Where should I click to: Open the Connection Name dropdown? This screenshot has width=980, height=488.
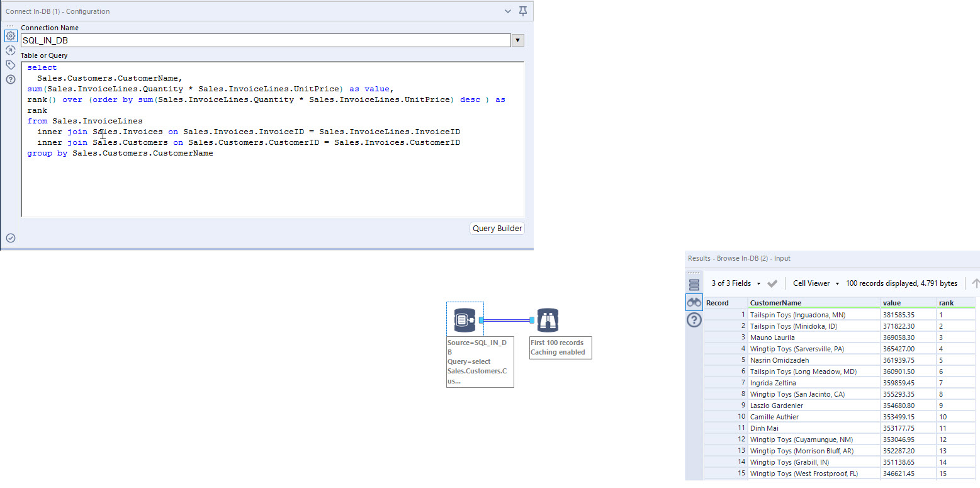click(x=517, y=40)
